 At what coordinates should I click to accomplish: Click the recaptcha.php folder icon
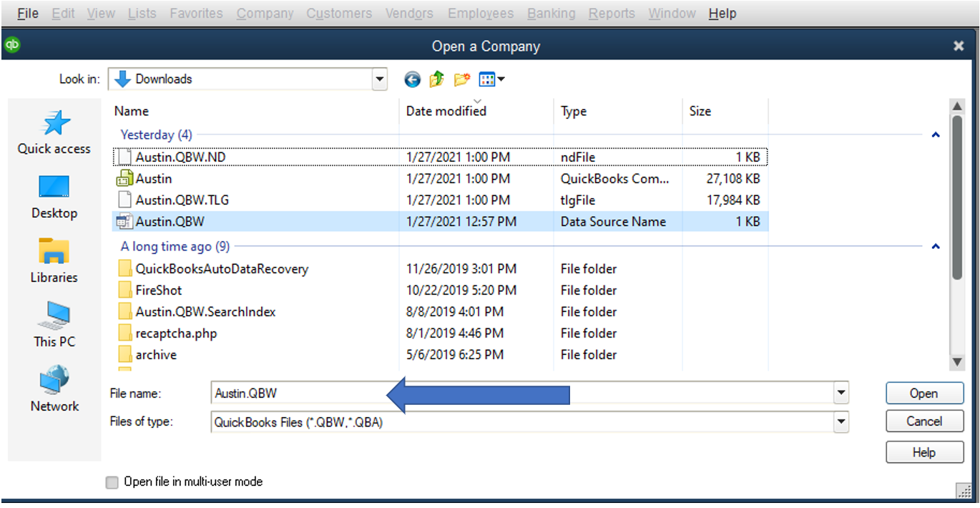pos(124,333)
